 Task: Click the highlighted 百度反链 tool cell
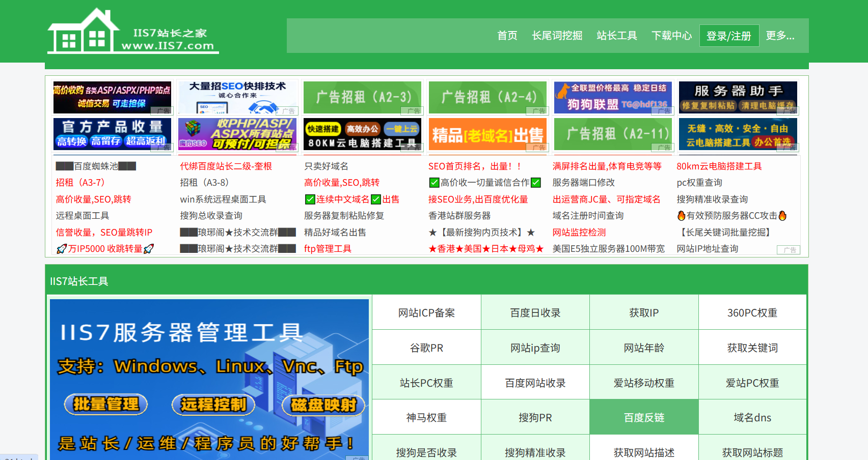click(644, 416)
